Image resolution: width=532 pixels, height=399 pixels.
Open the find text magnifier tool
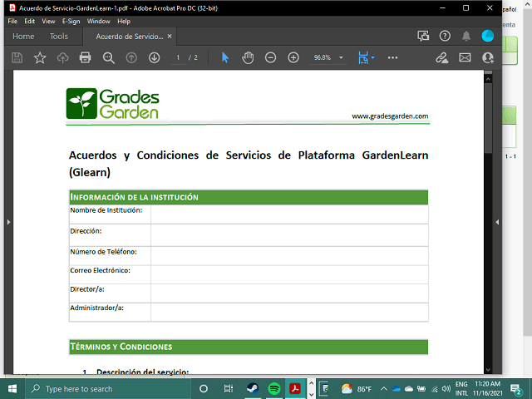(x=109, y=57)
